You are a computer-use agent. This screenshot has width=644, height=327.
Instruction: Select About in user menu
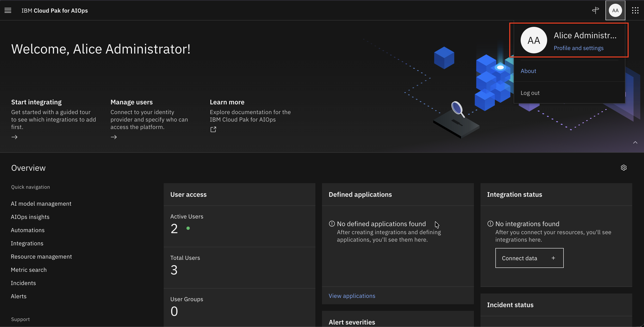(528, 71)
